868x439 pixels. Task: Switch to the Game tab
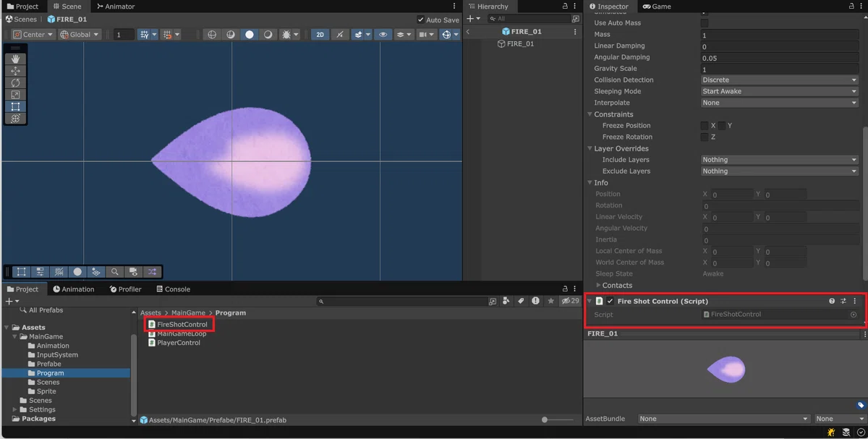[658, 7]
